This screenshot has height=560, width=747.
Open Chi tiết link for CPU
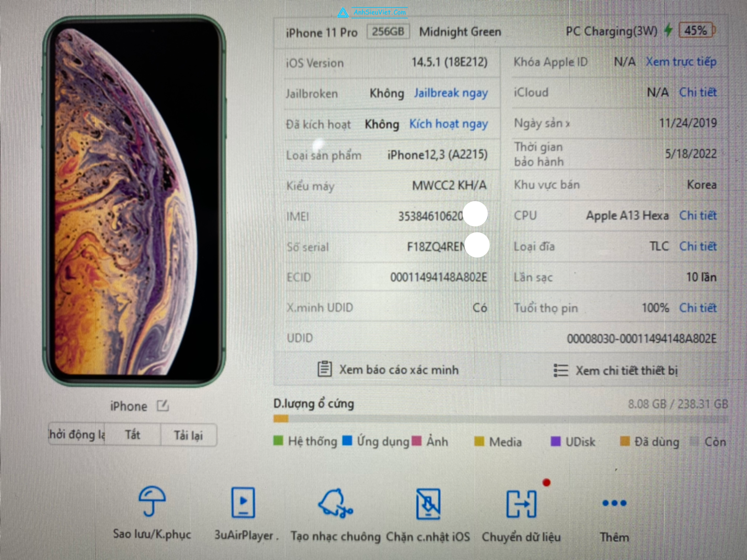698,216
